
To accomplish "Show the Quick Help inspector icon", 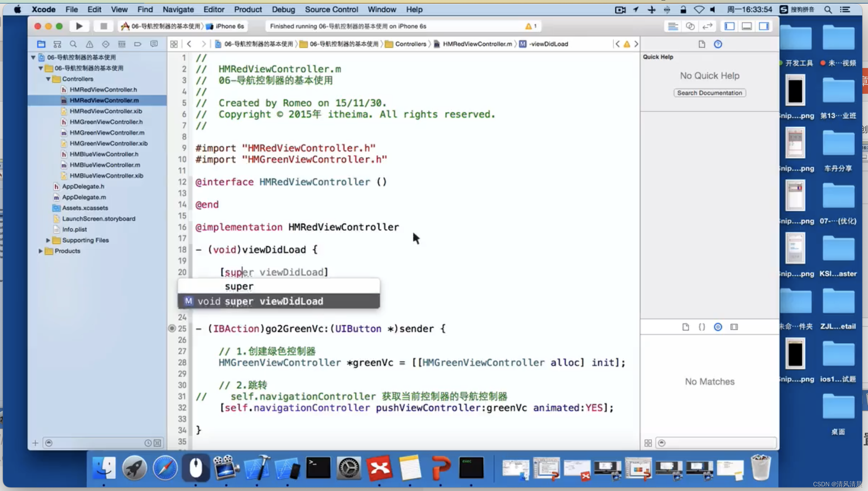I will point(718,44).
